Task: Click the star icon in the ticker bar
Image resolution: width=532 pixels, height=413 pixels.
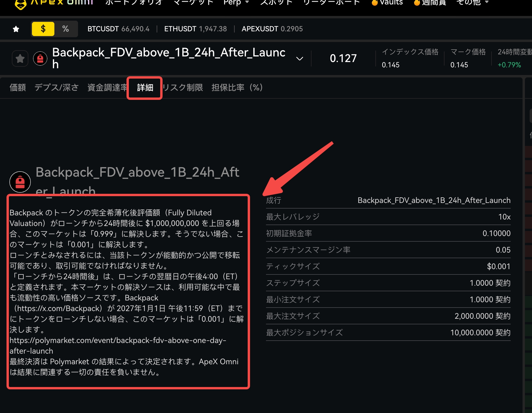Action: [16, 29]
